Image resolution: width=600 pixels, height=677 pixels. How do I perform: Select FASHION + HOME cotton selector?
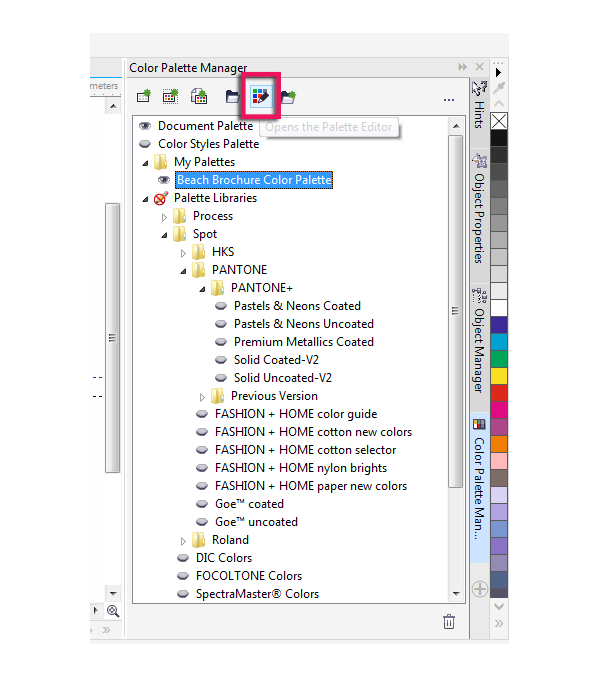pyautogui.click(x=306, y=450)
